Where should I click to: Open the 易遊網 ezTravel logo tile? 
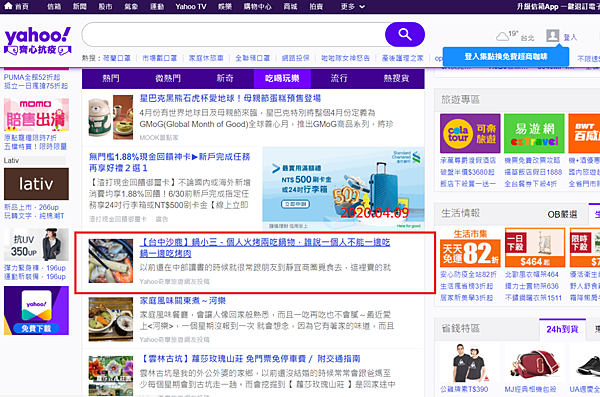coord(534,133)
